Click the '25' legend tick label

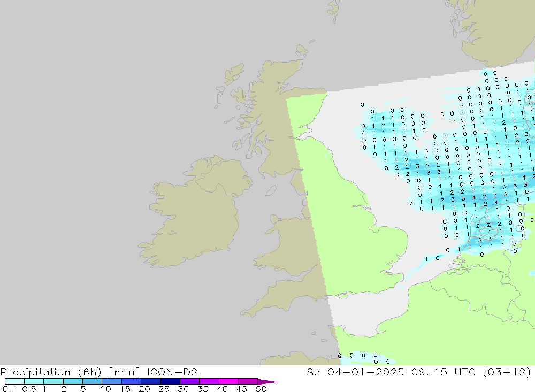[x=164, y=389]
